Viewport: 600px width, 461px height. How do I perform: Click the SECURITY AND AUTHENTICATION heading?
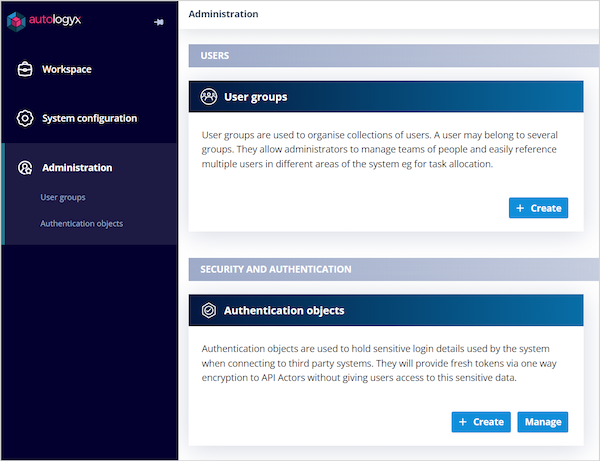coord(276,269)
